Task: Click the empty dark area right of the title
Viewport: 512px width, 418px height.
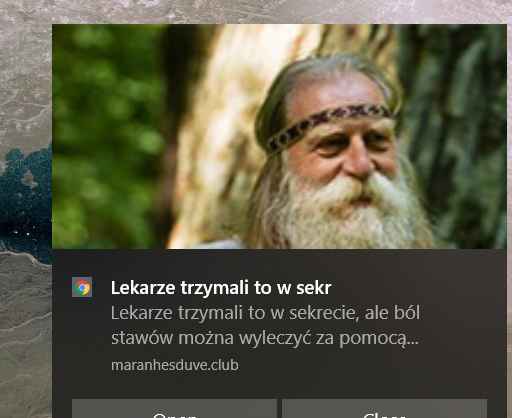Action: coord(417,288)
